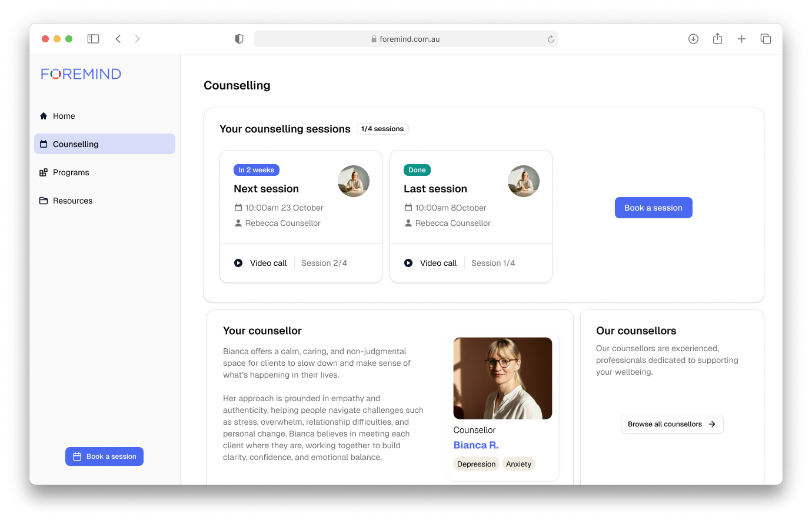
Task: Click the Done badge
Action: click(x=417, y=170)
